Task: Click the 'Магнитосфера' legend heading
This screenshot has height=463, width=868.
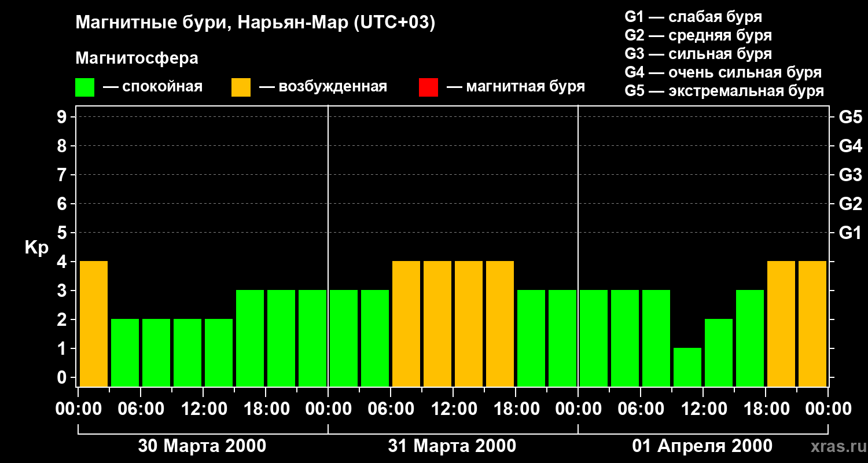Action: click(137, 58)
